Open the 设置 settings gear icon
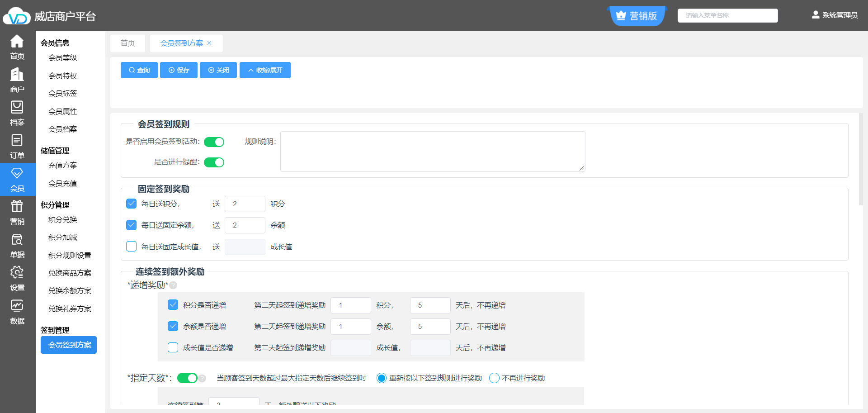The image size is (868, 413). [17, 278]
